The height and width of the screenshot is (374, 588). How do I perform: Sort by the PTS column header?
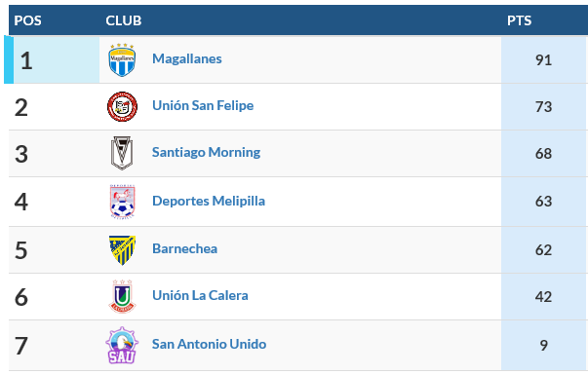[x=519, y=20]
